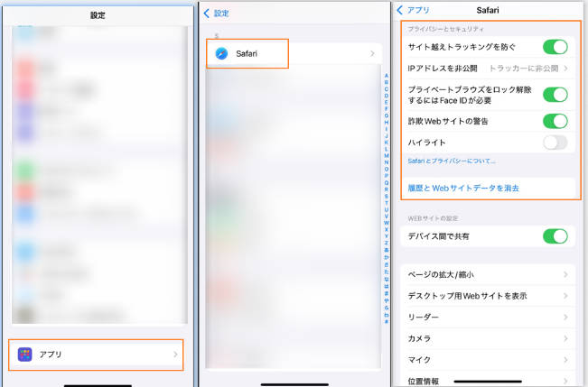588x387 pixels.
Task: Jump to letter A in index bar
Action: pyautogui.click(x=387, y=76)
